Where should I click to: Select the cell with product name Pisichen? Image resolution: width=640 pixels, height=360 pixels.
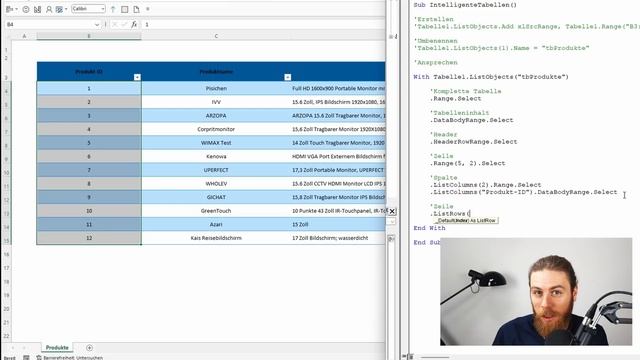coord(216,88)
